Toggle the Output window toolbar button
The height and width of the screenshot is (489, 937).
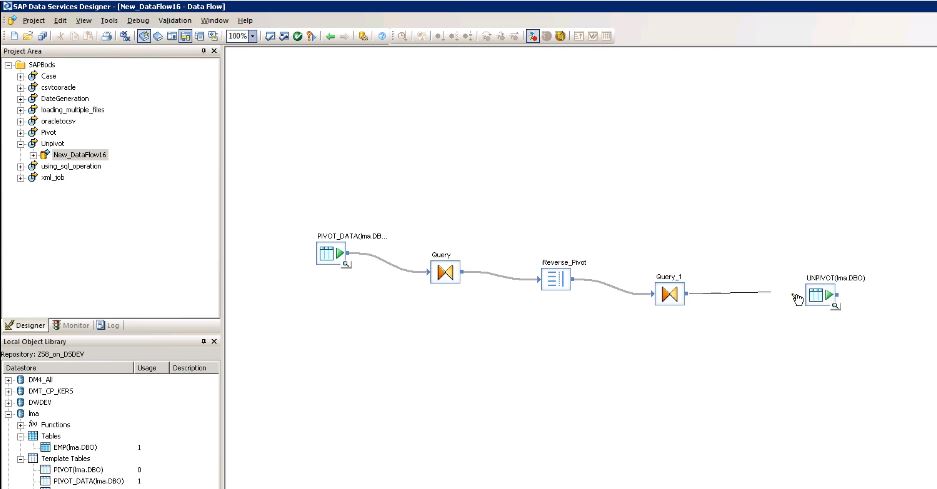(199, 36)
